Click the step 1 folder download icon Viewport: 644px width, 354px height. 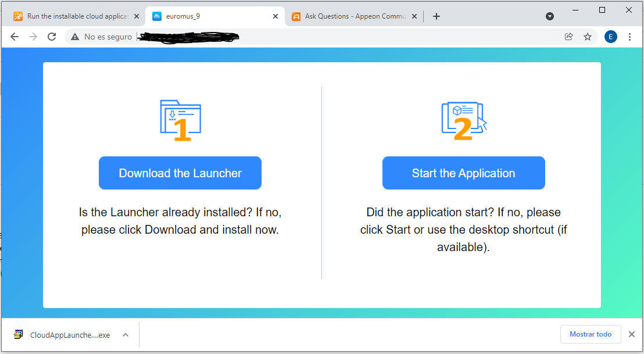[x=180, y=120]
